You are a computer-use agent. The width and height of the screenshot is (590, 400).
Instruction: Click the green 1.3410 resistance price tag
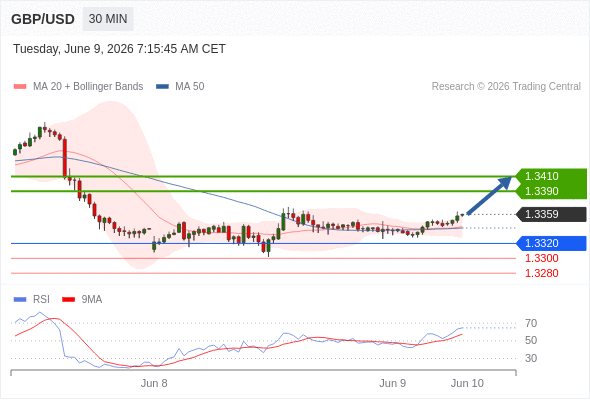(x=551, y=176)
